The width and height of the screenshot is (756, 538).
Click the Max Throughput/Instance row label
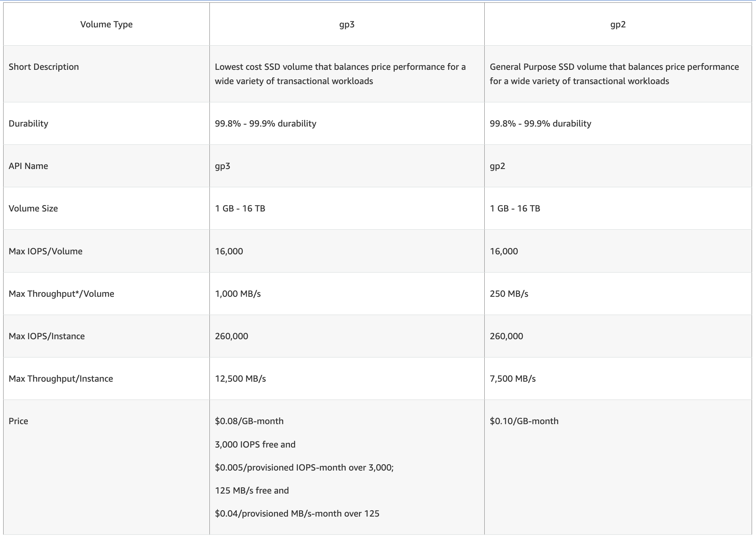[61, 379]
